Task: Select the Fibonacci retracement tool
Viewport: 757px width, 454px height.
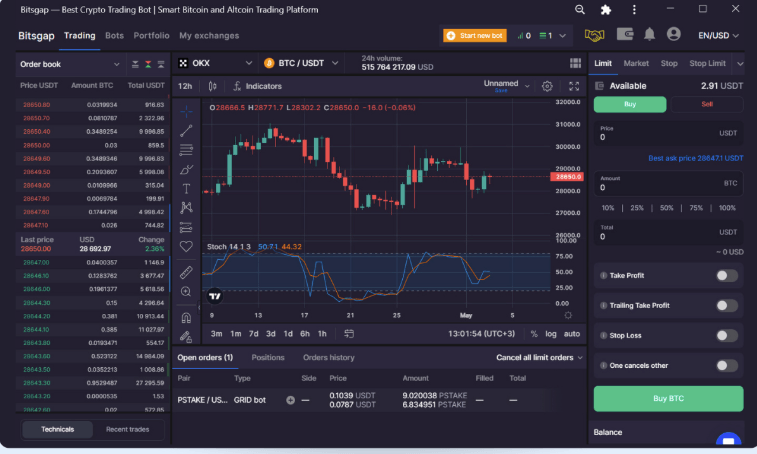Action: pyautogui.click(x=186, y=150)
